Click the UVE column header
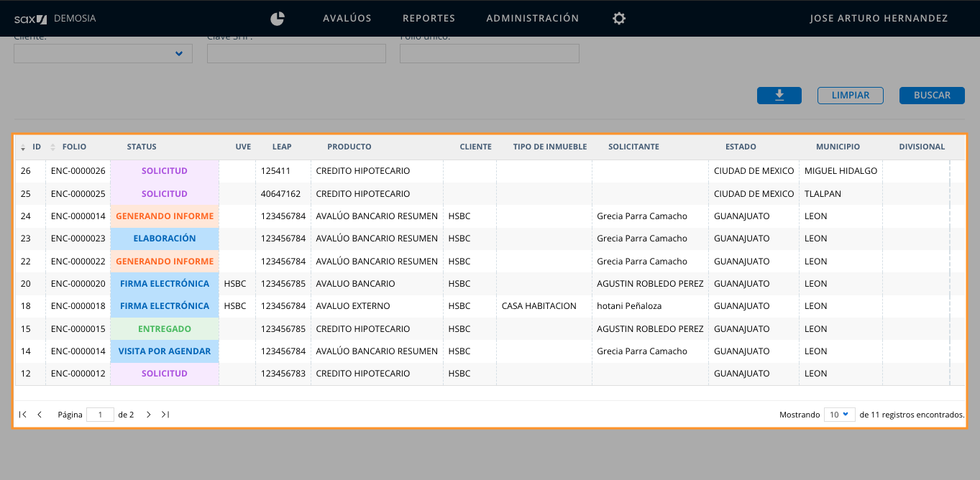This screenshot has width=980, height=480. click(x=243, y=147)
